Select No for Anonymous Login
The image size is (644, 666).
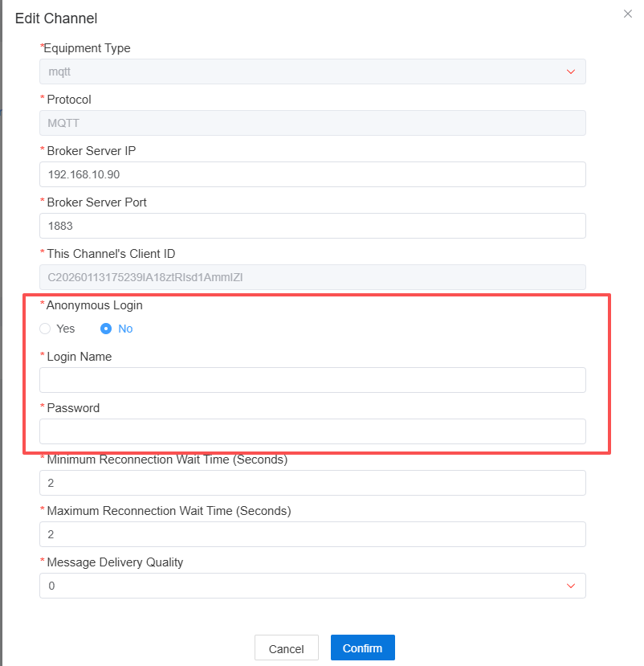click(x=106, y=329)
